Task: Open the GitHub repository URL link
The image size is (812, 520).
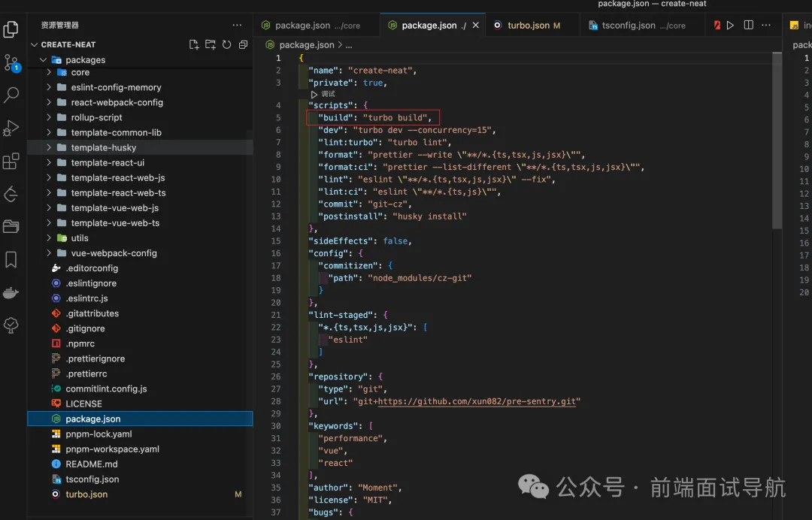Action: pos(478,401)
